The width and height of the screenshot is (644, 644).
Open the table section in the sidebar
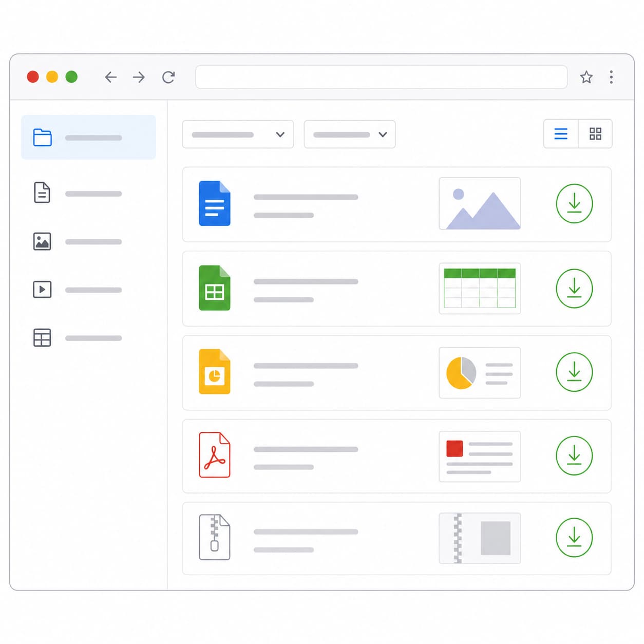point(78,338)
